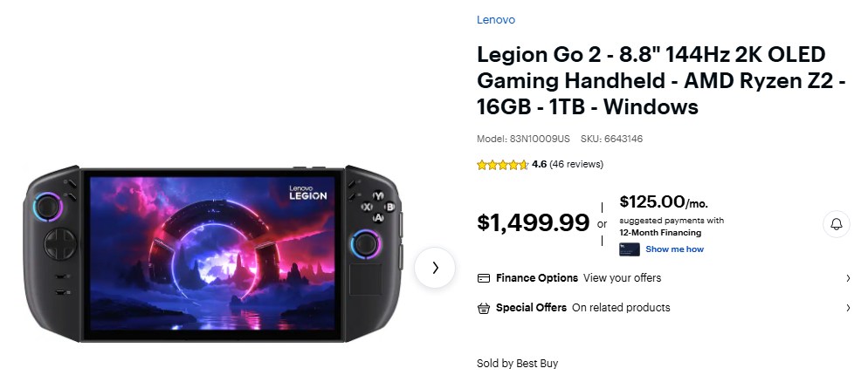This screenshot has height=382, width=868.
Task: Click the Sold by Best Buy text
Action: click(x=517, y=364)
